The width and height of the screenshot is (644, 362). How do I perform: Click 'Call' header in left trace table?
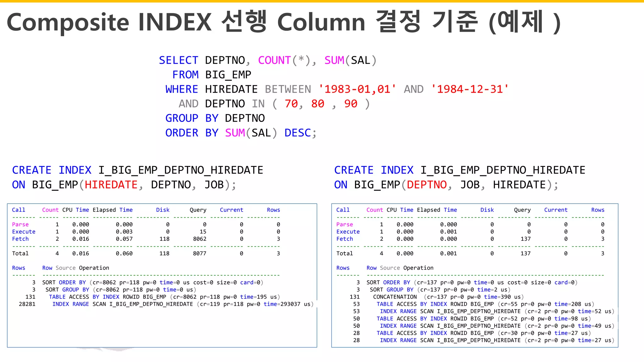click(19, 210)
